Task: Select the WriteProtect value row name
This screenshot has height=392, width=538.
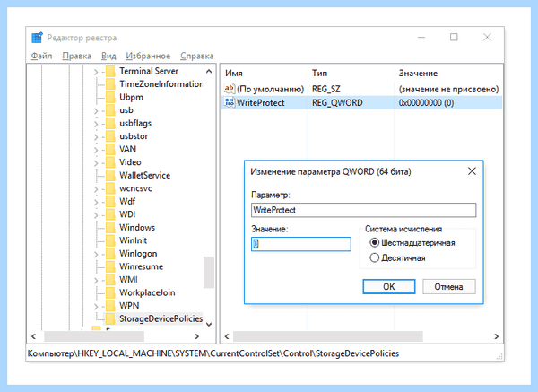Action: point(261,102)
